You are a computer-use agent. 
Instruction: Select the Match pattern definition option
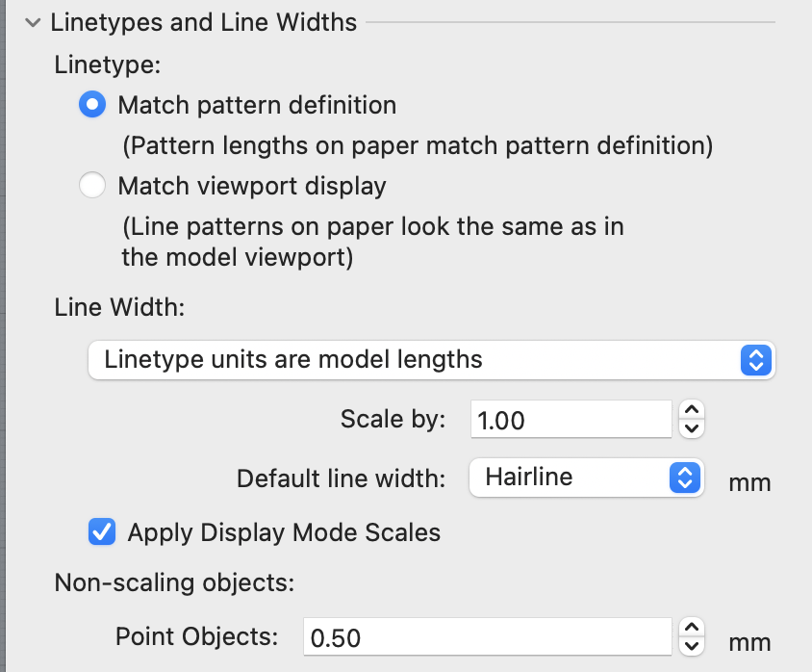pyautogui.click(x=92, y=105)
